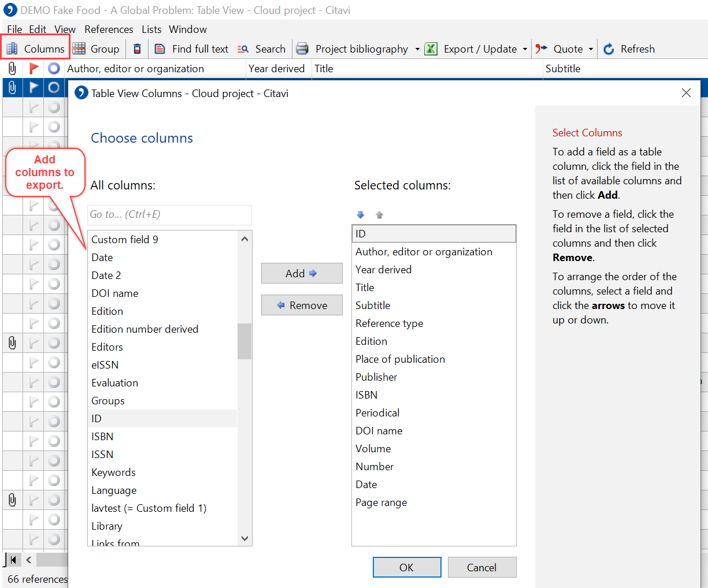Select Number in Selected columns

point(433,467)
